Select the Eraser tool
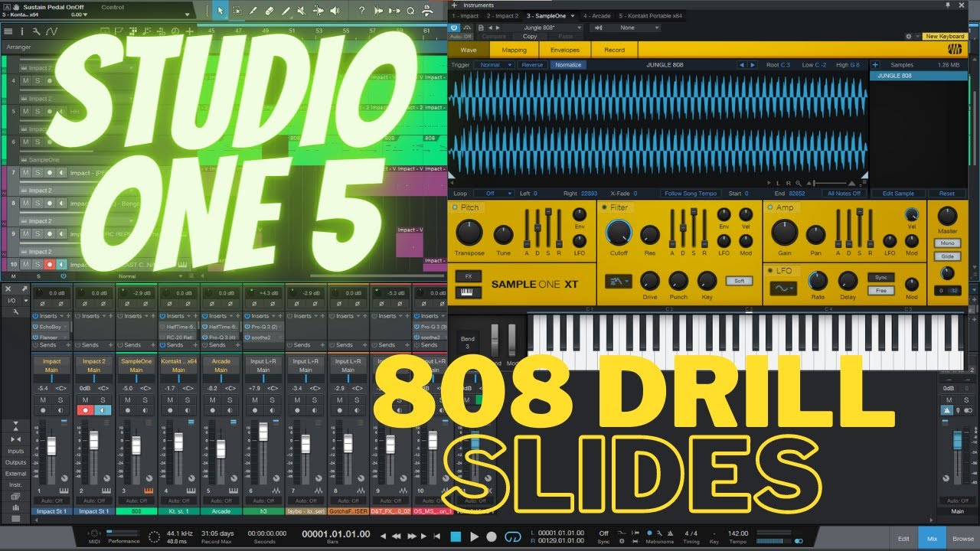 coord(269,11)
